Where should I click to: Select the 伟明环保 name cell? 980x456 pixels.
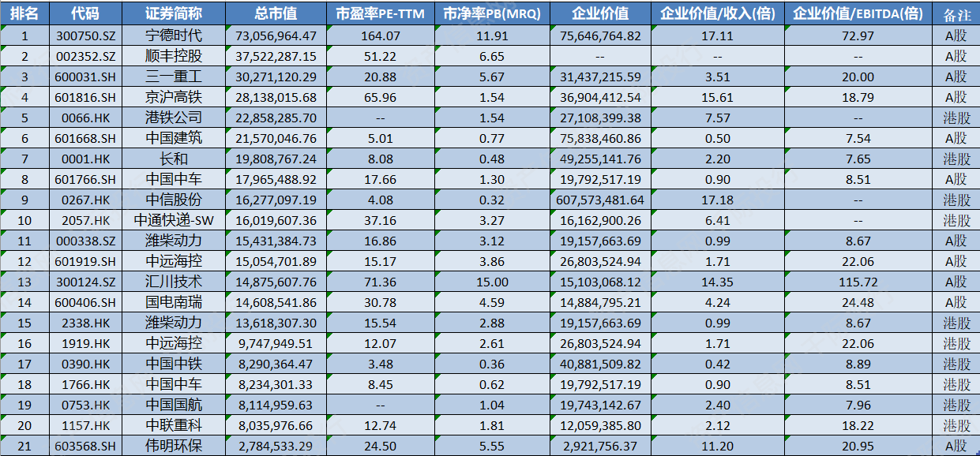click(x=174, y=446)
